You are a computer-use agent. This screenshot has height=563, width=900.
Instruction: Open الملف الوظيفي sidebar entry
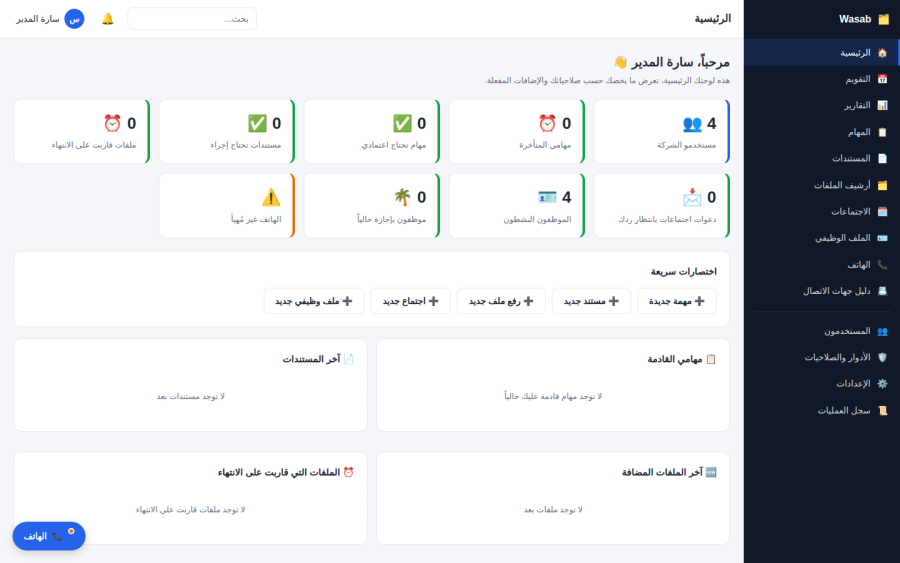pyautogui.click(x=822, y=238)
